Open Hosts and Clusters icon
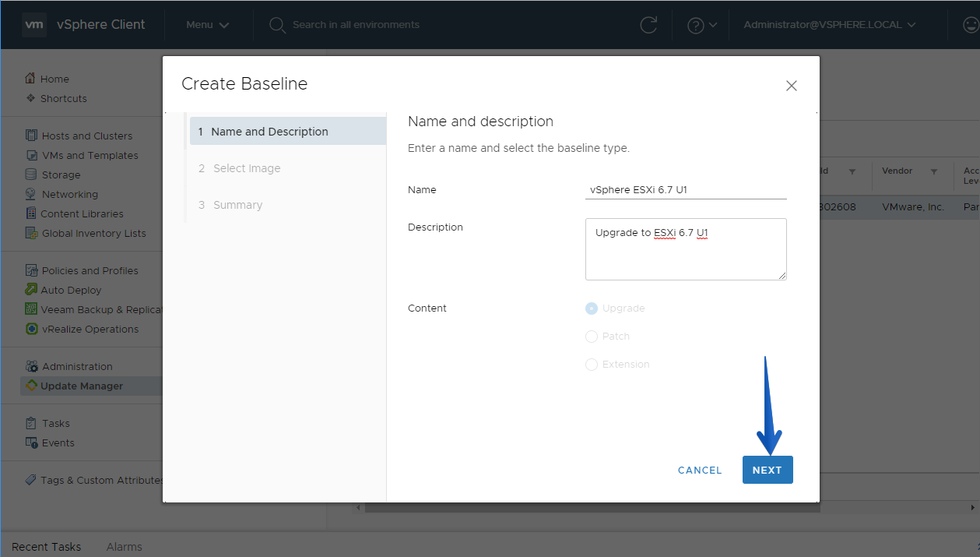Screen dimensions: 980x557 pos(31,136)
